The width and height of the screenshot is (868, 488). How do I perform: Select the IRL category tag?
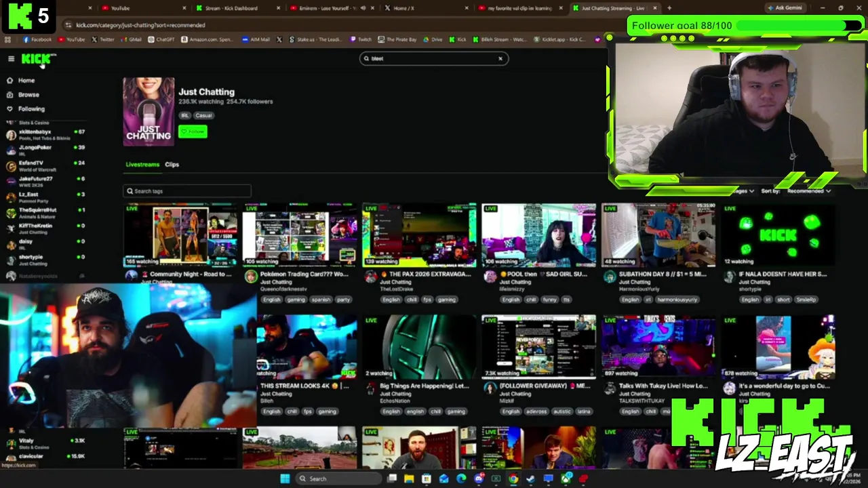(184, 115)
